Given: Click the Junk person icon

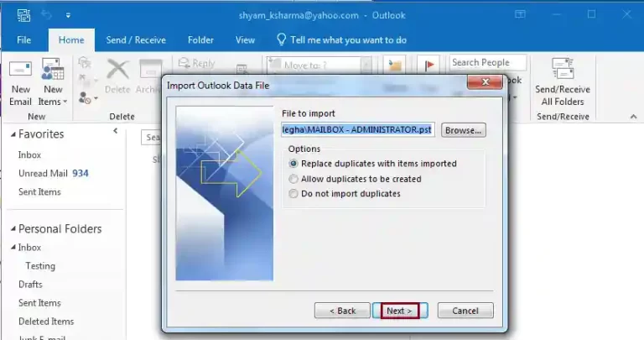Looking at the screenshot, I should coord(85,98).
